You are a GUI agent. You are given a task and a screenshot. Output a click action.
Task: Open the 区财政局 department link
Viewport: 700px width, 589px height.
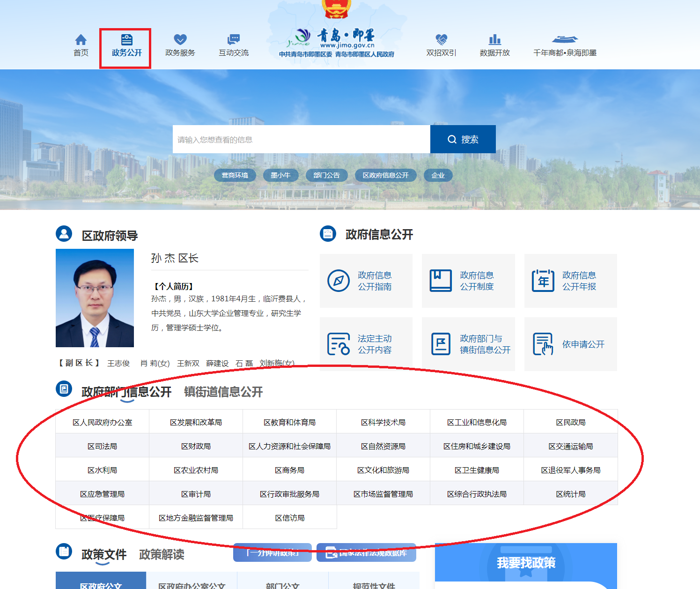(x=196, y=447)
